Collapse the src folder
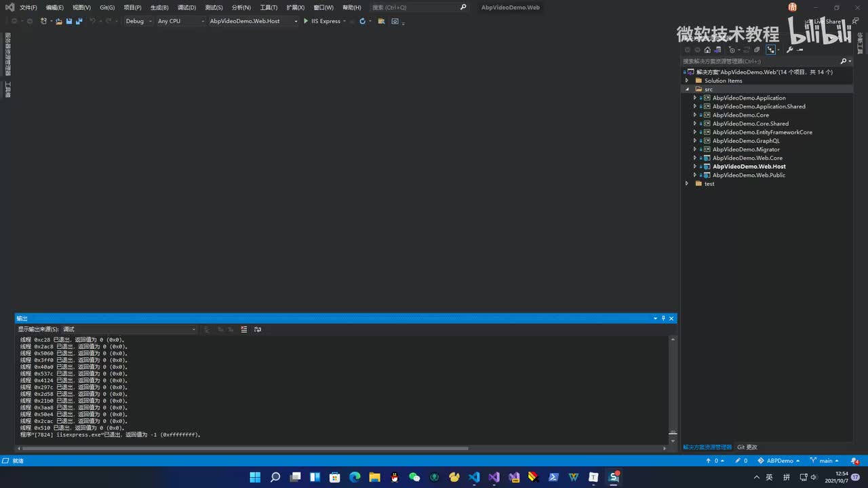This screenshot has width=868, height=488. pos(687,89)
